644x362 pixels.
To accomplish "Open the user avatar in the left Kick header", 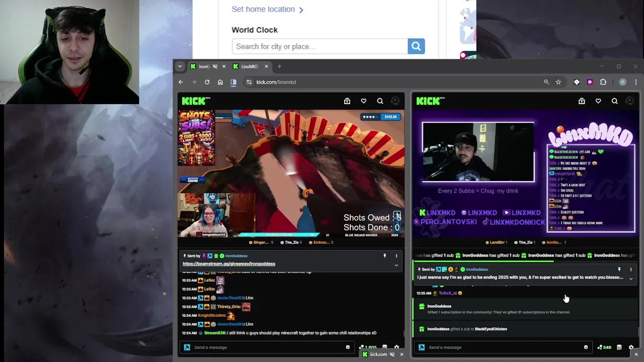I will click(x=395, y=101).
